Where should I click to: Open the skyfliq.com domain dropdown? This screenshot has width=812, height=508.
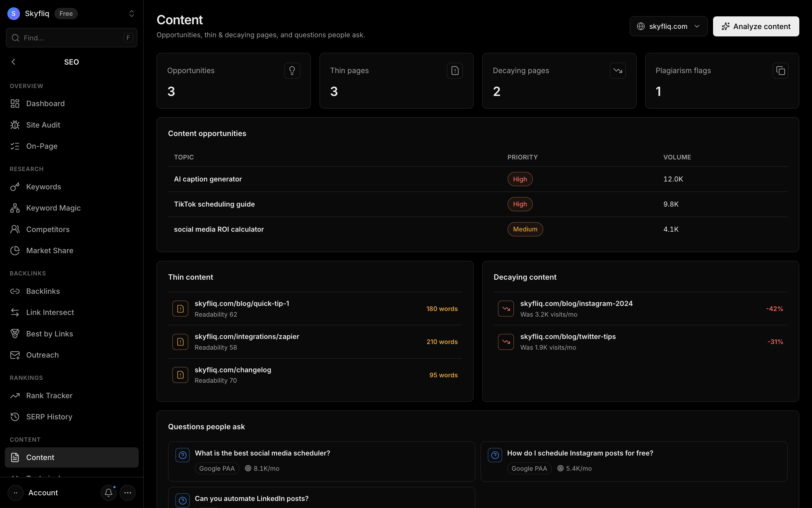(668, 26)
